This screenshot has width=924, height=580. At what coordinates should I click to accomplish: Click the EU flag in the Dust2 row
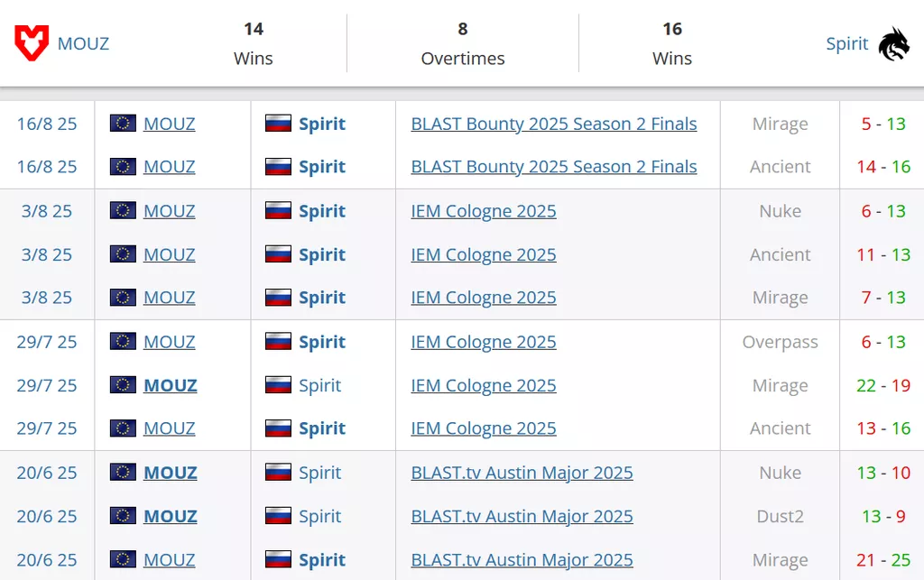pos(123,516)
